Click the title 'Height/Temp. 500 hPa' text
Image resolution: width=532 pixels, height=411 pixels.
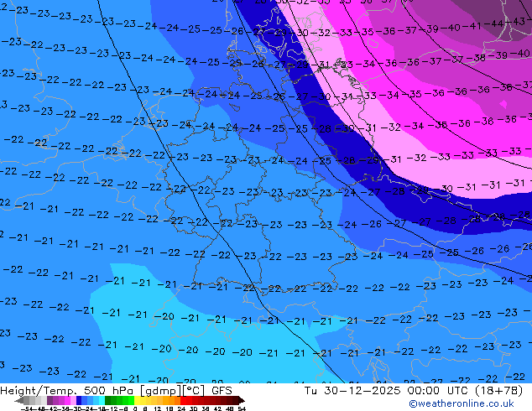68,391
